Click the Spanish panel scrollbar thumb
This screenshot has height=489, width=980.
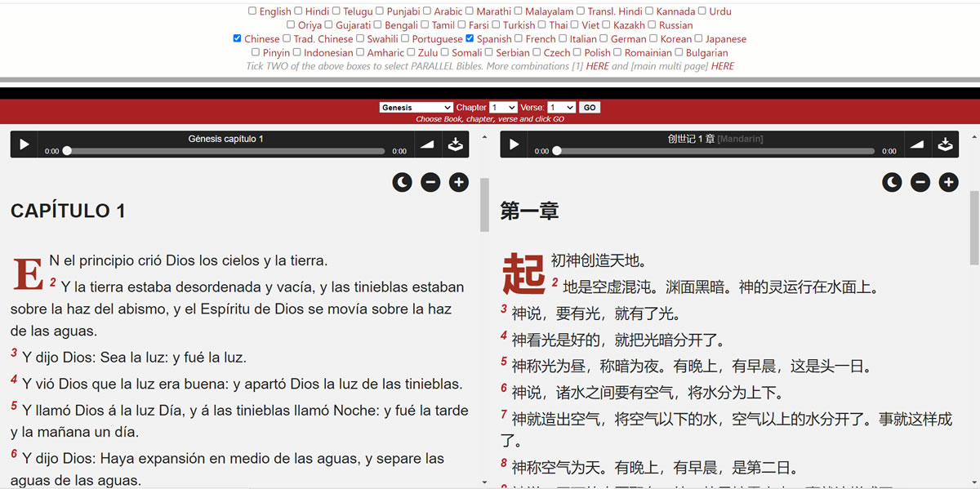(484, 205)
